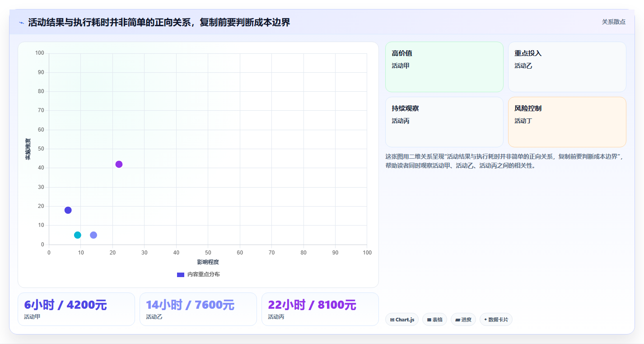Click the 数据卡片 tag chip
Screen dimensions: 644x344
pyautogui.click(x=496, y=320)
